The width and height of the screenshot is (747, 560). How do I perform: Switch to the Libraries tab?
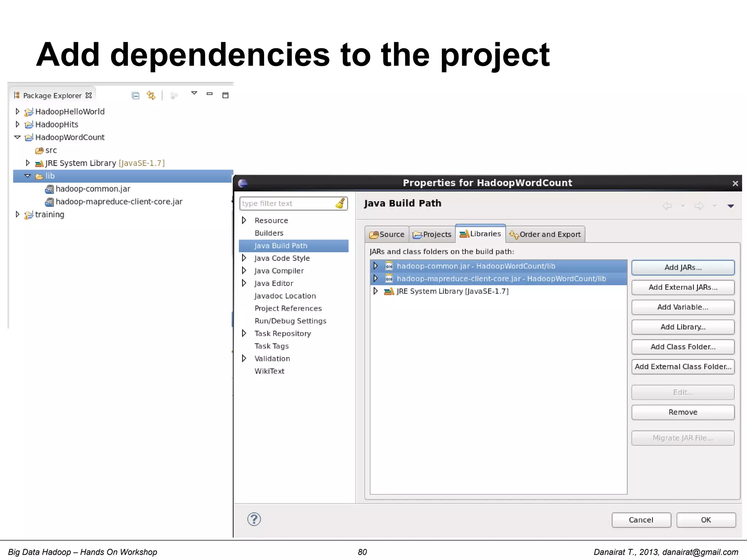click(480, 234)
